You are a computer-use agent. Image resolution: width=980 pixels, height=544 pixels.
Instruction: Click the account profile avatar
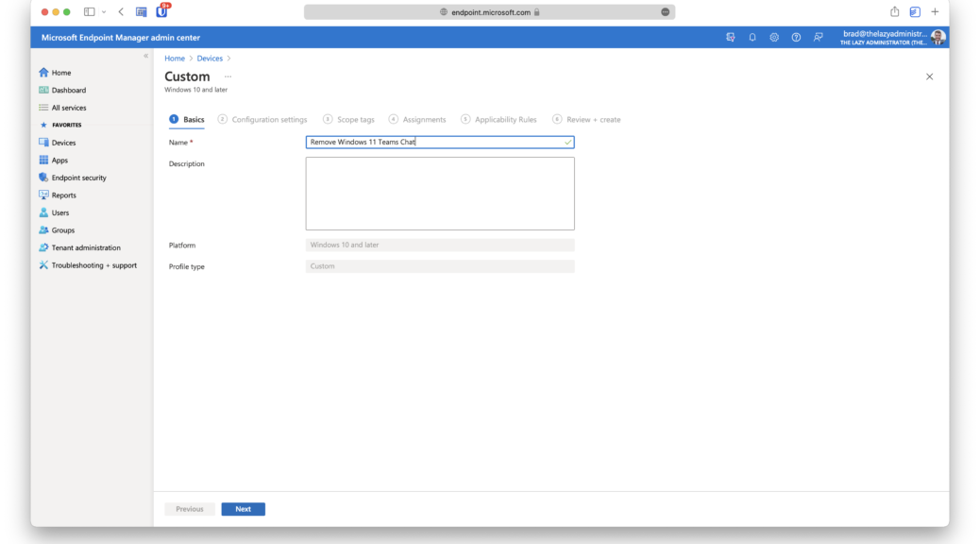tap(938, 38)
